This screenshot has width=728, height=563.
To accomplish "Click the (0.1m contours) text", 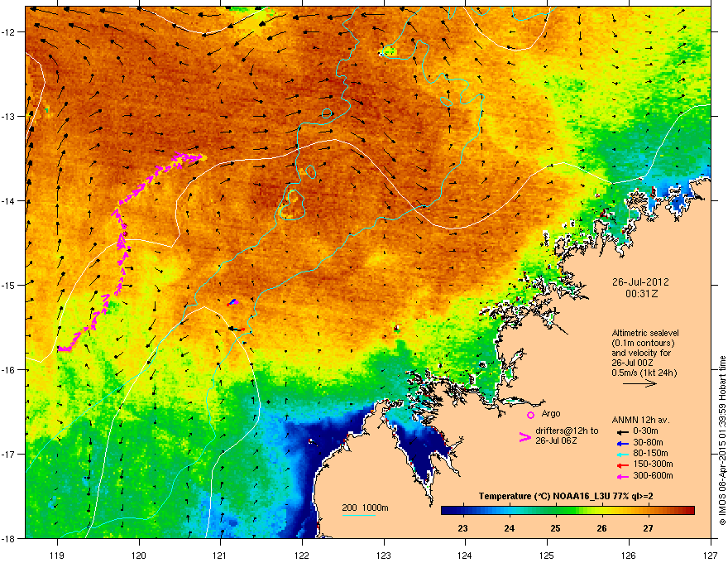I will click(643, 344).
